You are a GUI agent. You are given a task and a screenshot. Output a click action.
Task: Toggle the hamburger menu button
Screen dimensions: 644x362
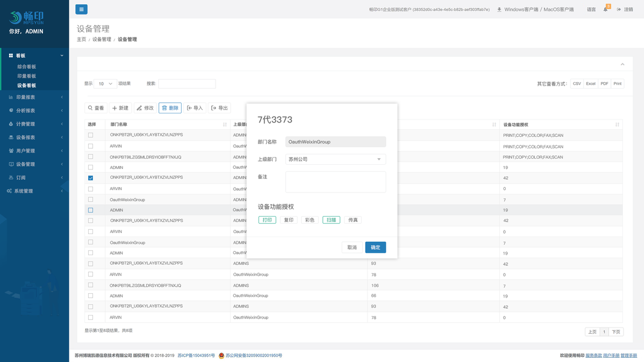coord(81,9)
